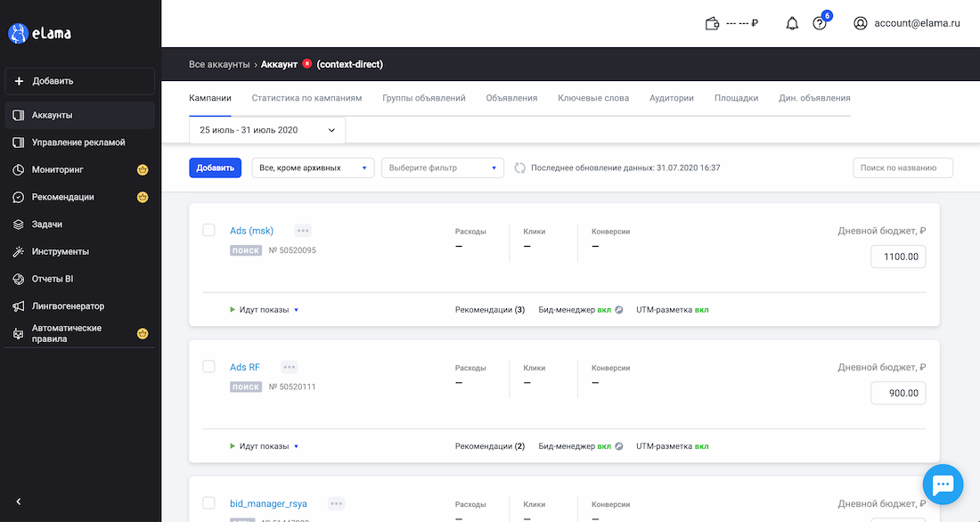Open the notifications bell icon
980x522 pixels.
tap(792, 24)
